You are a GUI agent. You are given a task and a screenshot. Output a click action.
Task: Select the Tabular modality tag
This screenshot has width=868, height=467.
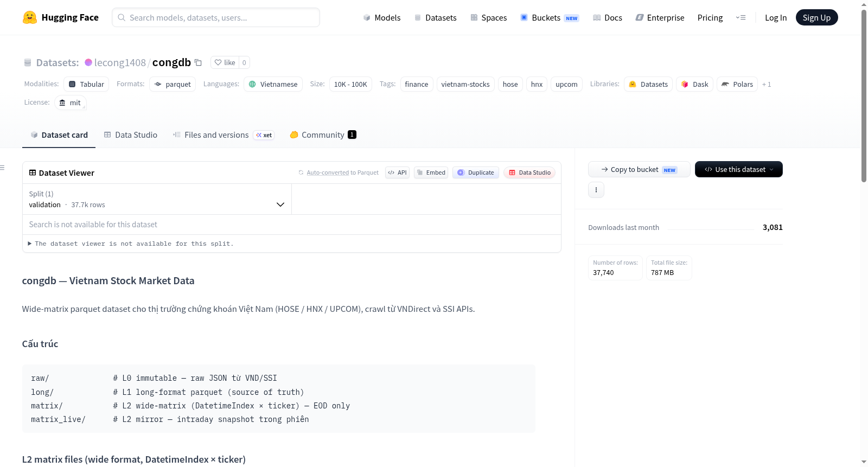point(86,84)
